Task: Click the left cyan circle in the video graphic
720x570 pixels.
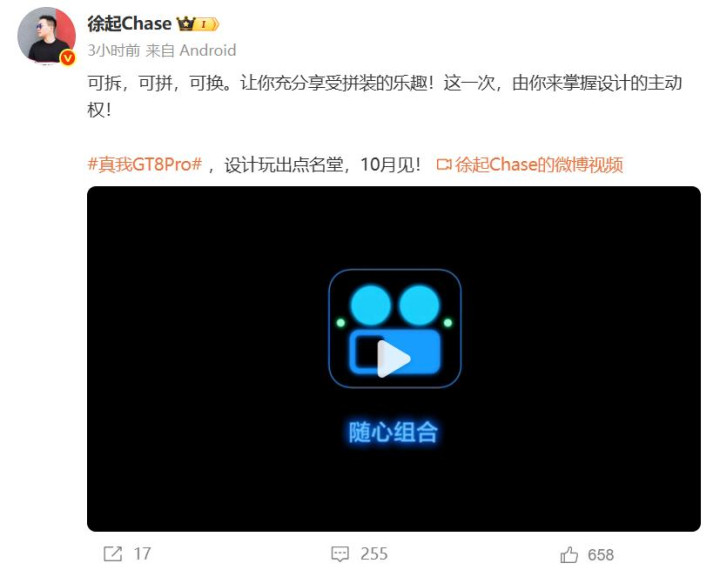Action: 371,305
